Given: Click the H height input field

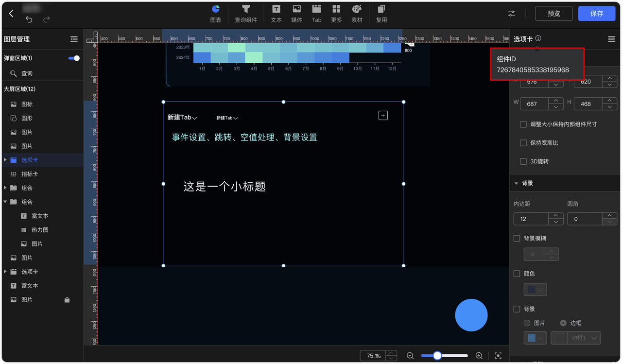Looking at the screenshot, I should click(x=588, y=104).
